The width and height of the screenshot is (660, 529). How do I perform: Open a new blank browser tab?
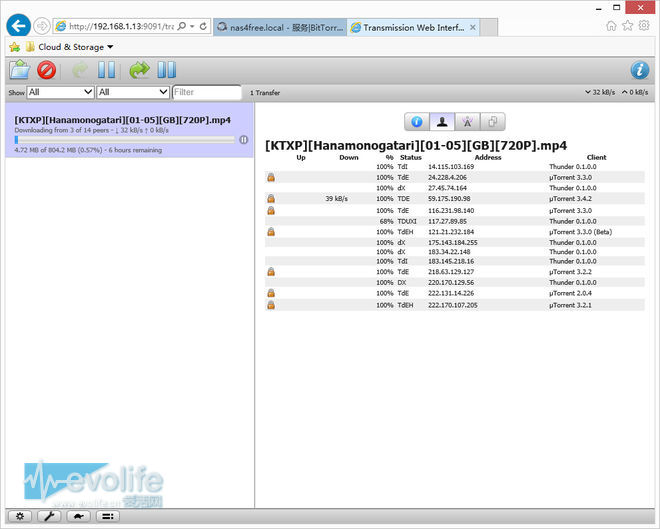pyautogui.click(x=489, y=27)
